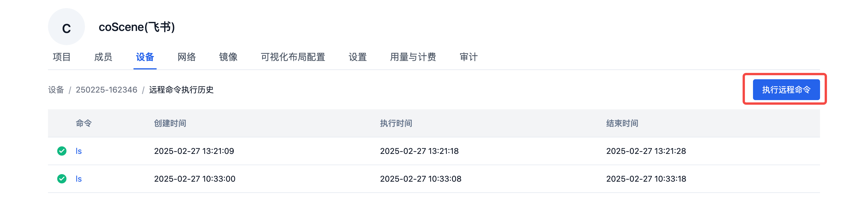Click the 设备 breadcrumb link
The height and width of the screenshot is (210, 868).
tap(56, 90)
